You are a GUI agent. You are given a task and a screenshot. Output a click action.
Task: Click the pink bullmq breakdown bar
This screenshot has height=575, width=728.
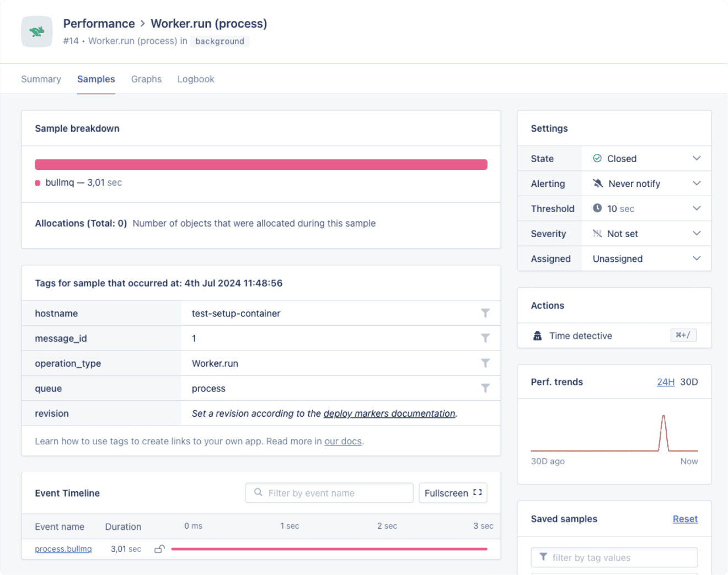click(x=261, y=164)
